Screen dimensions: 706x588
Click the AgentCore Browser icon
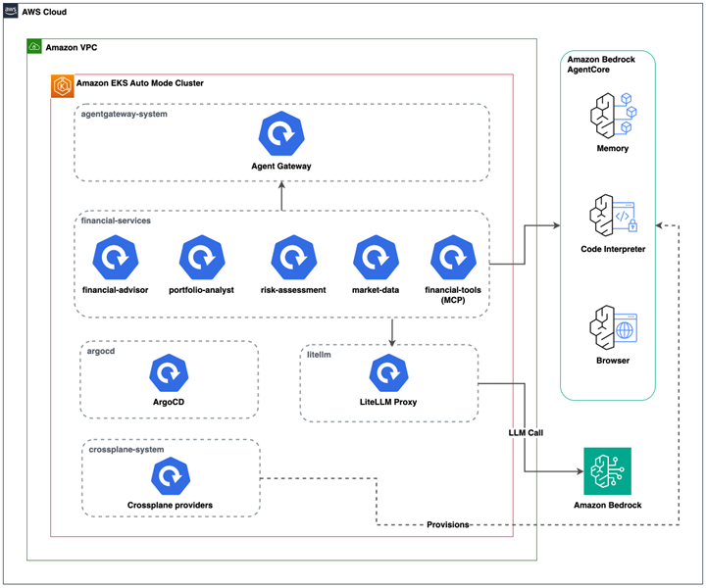pos(613,327)
